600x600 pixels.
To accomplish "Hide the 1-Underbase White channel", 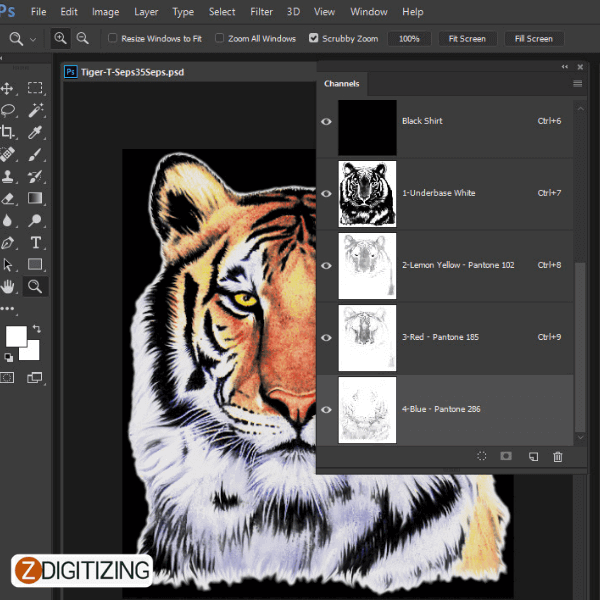I will [x=326, y=194].
